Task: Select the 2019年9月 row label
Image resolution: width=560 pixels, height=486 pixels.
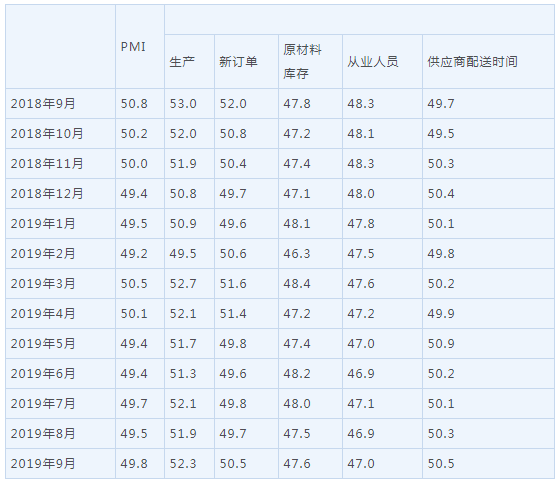Action: pos(43,464)
